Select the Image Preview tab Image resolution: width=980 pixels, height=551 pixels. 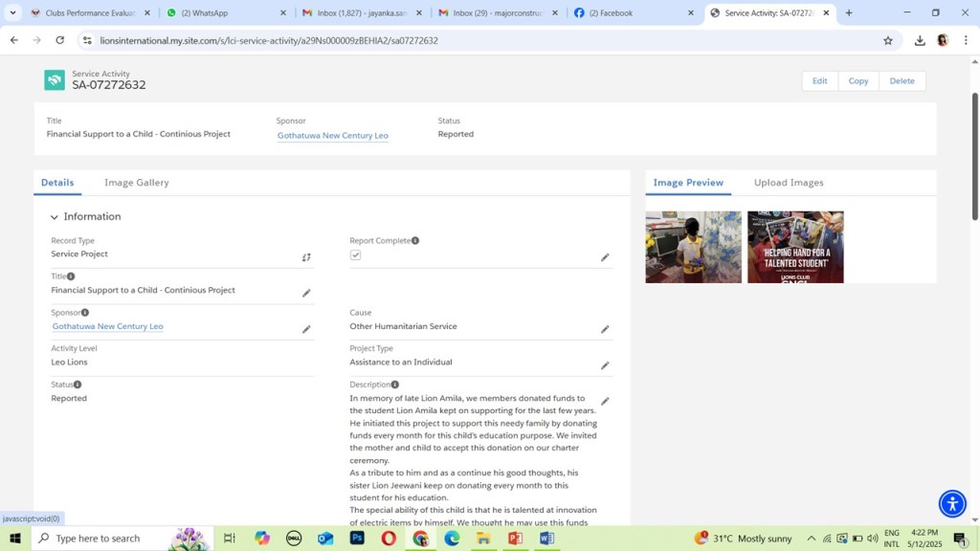coord(688,183)
